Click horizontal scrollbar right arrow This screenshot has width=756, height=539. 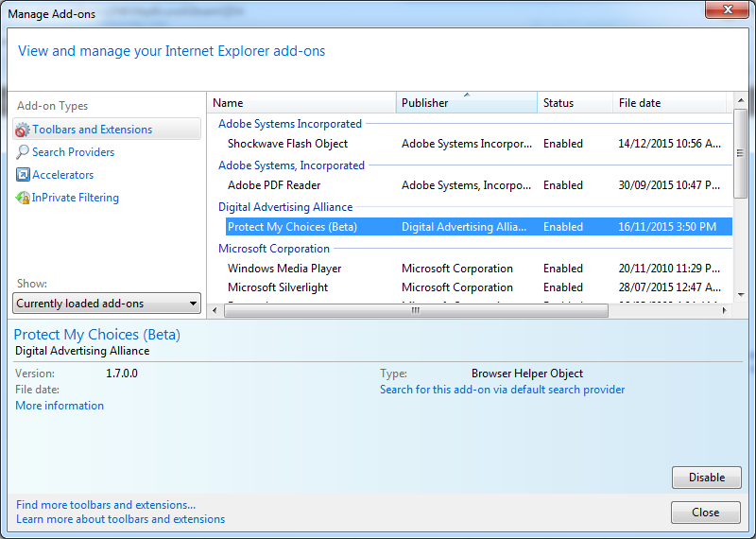pyautogui.click(x=725, y=309)
